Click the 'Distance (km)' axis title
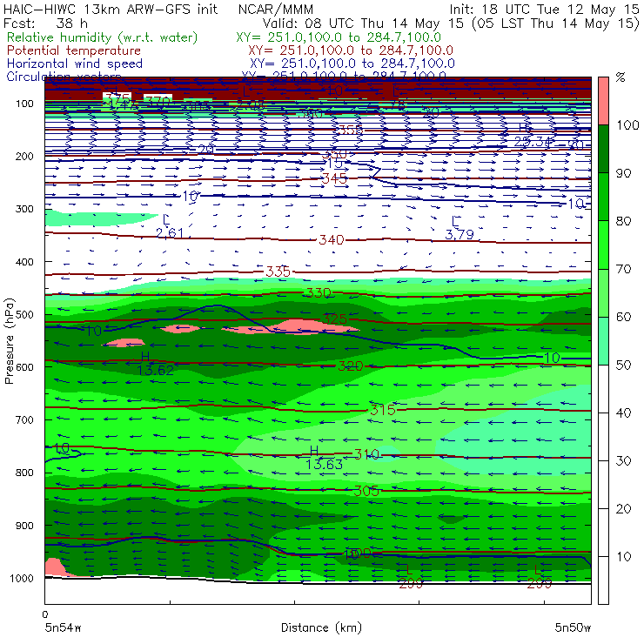Image resolution: width=644 pixels, height=644 pixels. (321, 627)
